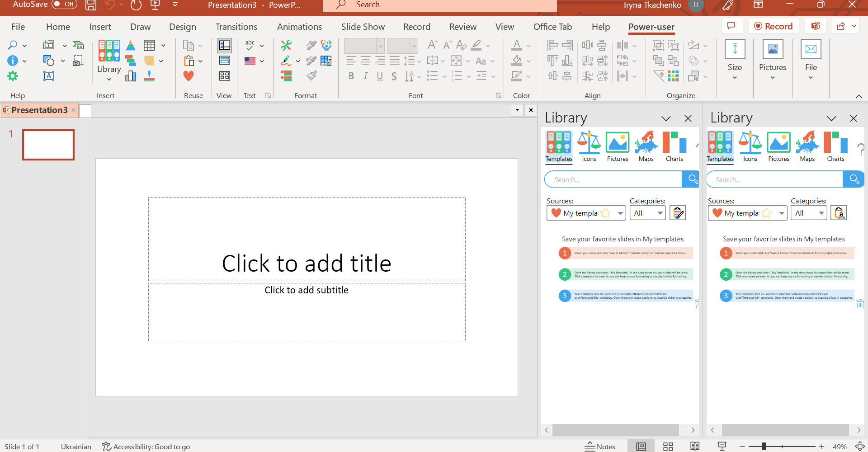Toggle AutoSave switch
Viewport: 868px width, 452px height.
tap(64, 5)
